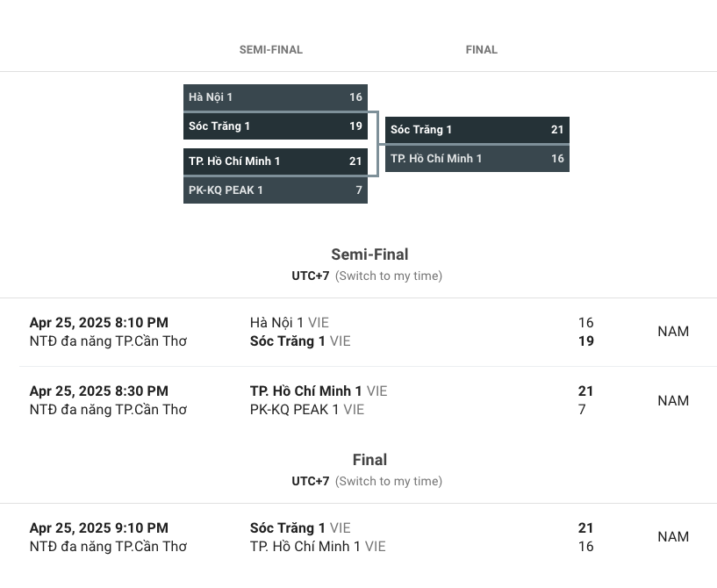
Task: Click the FINAL bracket column header
Action: coord(481,50)
